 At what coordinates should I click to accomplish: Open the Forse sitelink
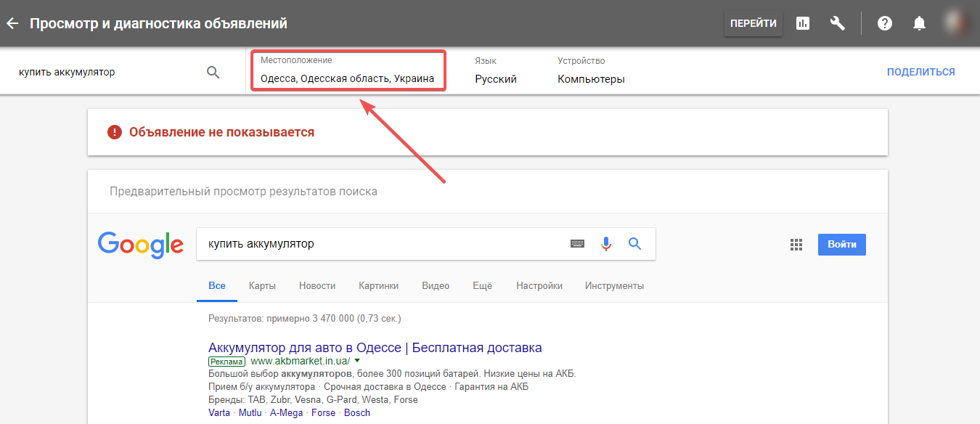click(x=324, y=412)
